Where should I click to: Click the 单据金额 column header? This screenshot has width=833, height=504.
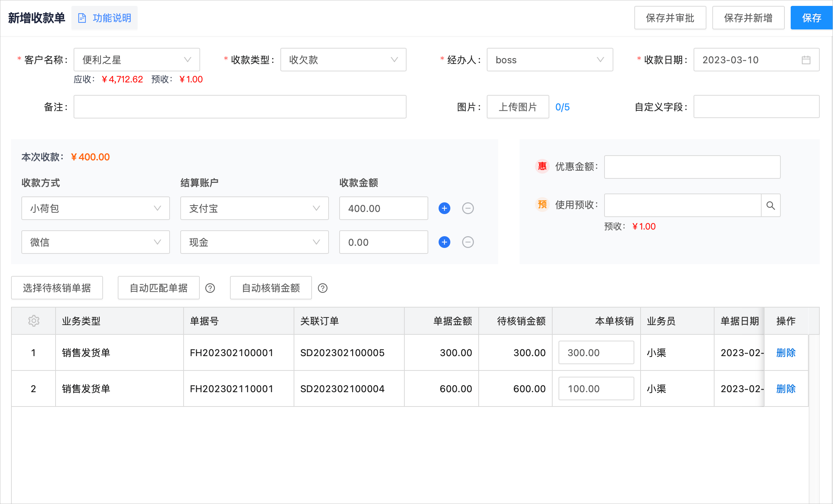pyautogui.click(x=442, y=321)
